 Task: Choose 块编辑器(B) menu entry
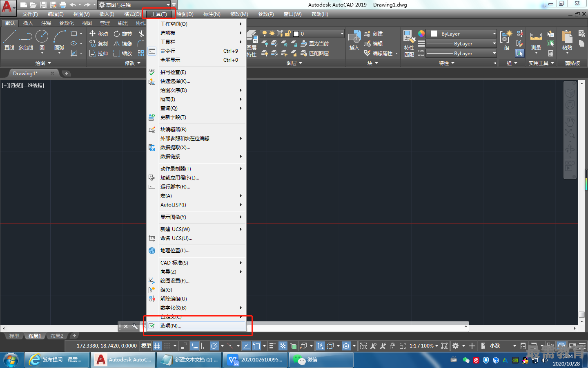click(197, 130)
